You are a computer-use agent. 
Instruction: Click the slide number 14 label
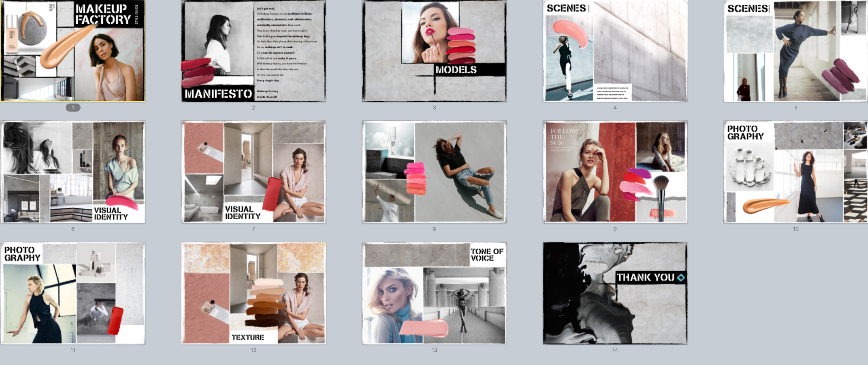pos(615,350)
